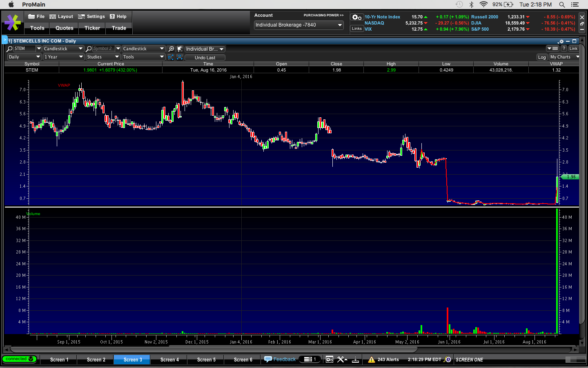Open the Layout menu
Viewport: 588px width, 368px height.
pos(61,17)
